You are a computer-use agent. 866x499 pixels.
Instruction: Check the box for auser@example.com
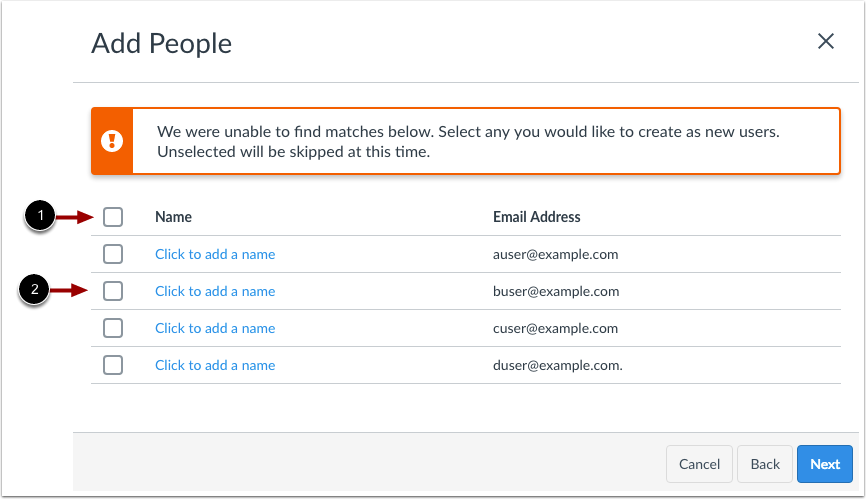coord(113,254)
